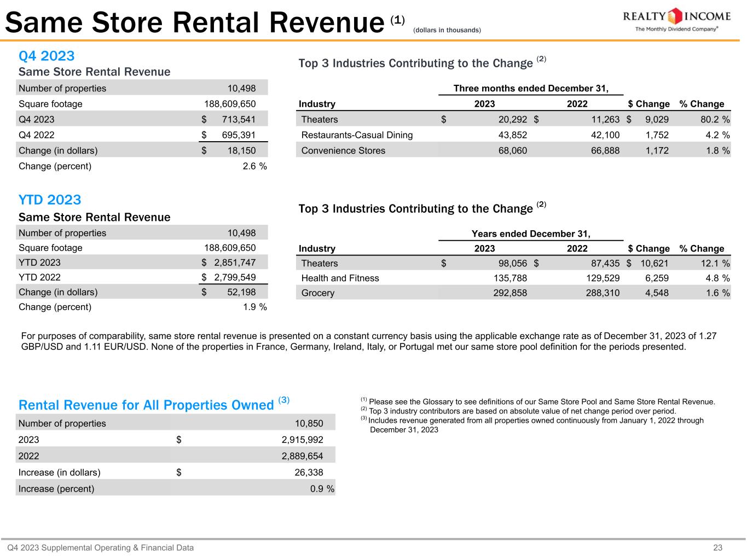This screenshot has width=747, height=560.
Task: Select the Years ended December 31 header
Action: coord(530,234)
